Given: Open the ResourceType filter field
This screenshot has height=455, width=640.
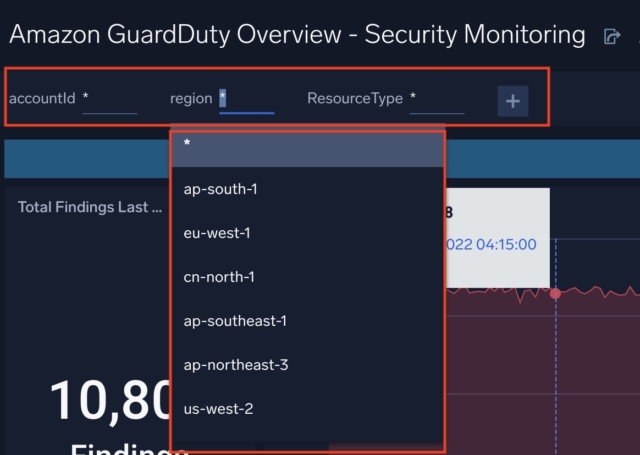Looking at the screenshot, I should (x=437, y=99).
